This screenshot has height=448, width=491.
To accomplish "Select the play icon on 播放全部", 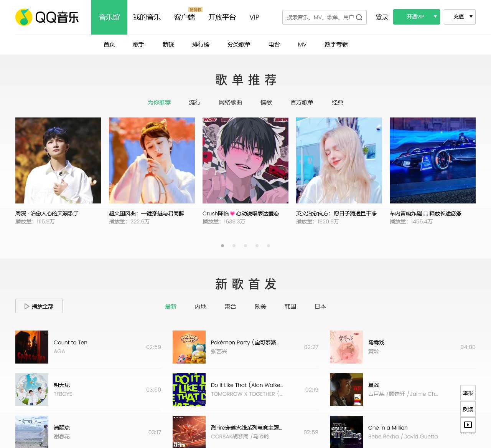I will click(x=27, y=306).
